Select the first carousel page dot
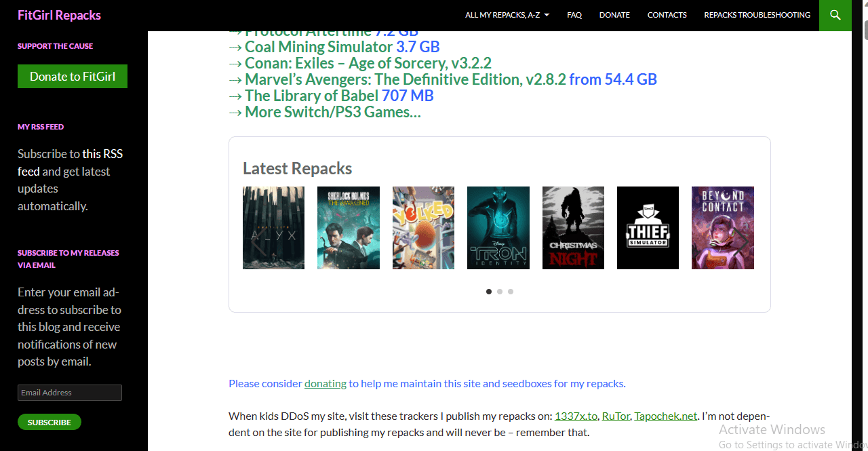Screen dimensions: 868x451 click(x=489, y=292)
